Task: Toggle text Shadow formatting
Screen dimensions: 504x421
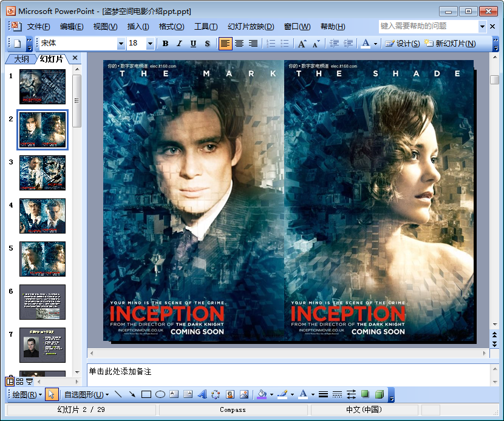Action: (x=207, y=43)
